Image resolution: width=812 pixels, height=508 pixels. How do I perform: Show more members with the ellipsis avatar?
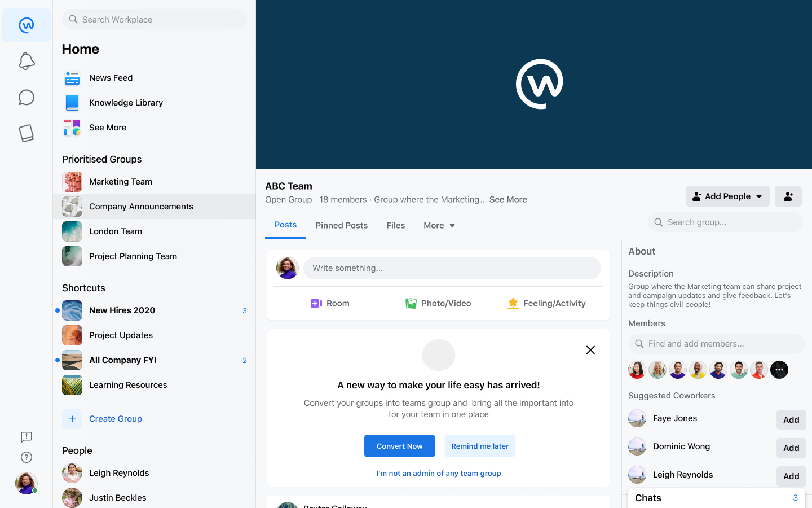tap(779, 370)
